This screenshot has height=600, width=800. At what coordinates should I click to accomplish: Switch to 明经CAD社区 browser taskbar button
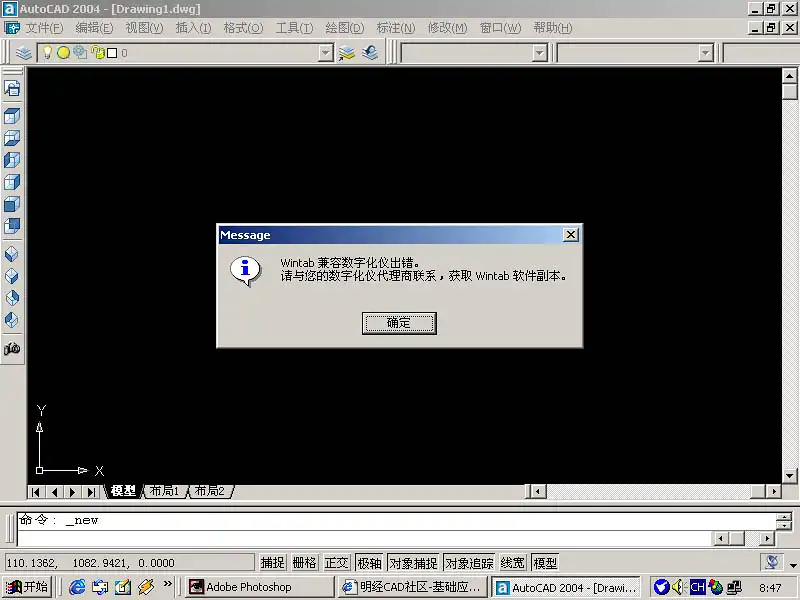[413, 587]
